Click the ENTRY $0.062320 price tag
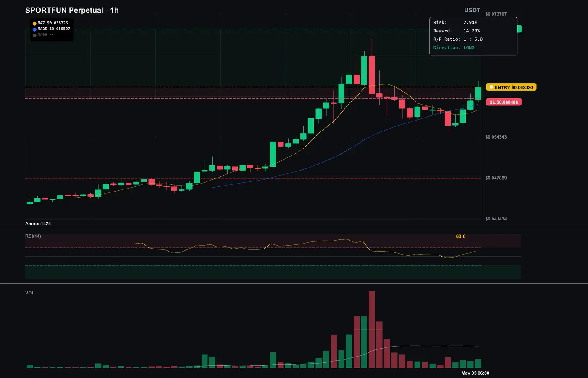This screenshot has width=588, height=378. click(x=511, y=87)
